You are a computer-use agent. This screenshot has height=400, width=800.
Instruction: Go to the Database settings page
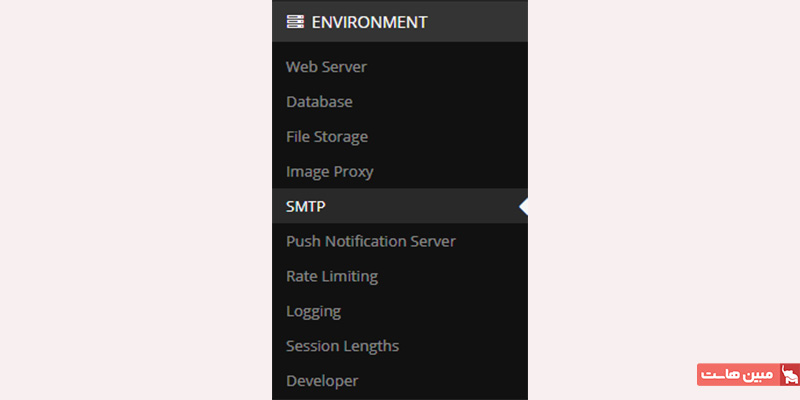tap(319, 102)
